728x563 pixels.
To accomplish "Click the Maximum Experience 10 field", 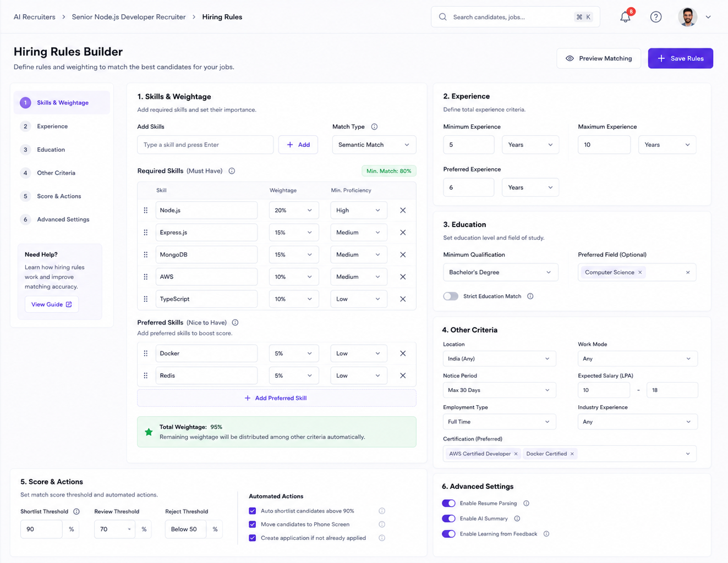I will point(604,145).
